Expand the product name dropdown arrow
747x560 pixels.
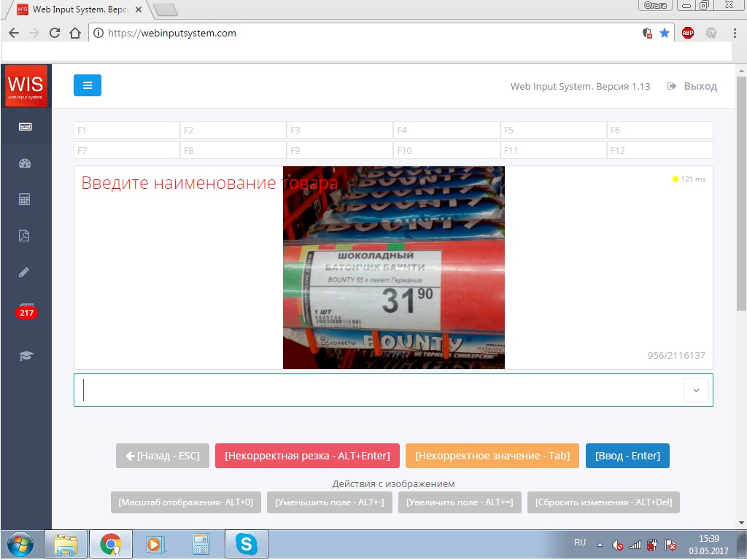pos(696,390)
